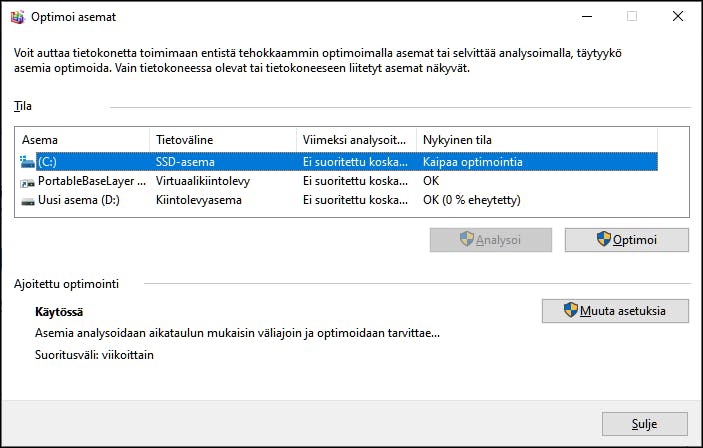Open Muuta asetuksia schedule settings
Viewport: 703px width, 448px height.
pyautogui.click(x=615, y=311)
